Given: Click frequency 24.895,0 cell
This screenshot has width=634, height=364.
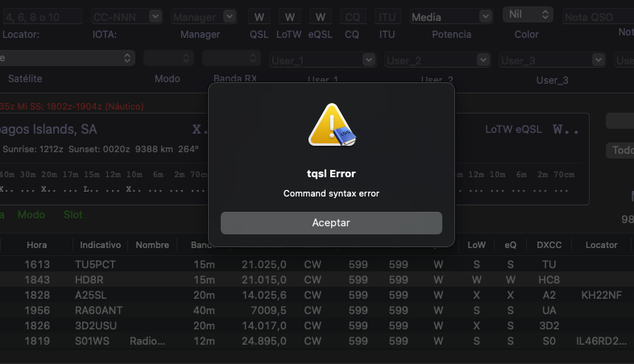Looking at the screenshot, I should click(x=264, y=341).
